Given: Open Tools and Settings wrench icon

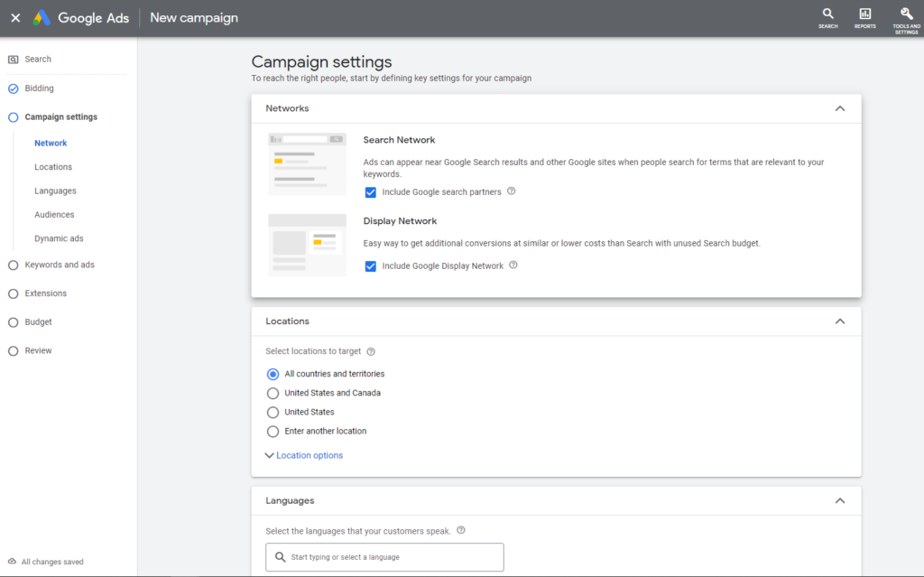Looking at the screenshot, I should coord(906,14).
